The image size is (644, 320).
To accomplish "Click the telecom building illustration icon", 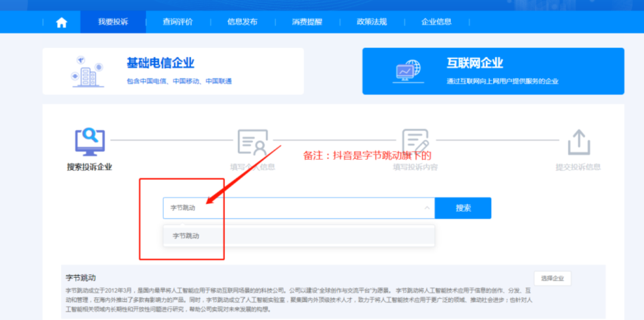I will 87,72.
